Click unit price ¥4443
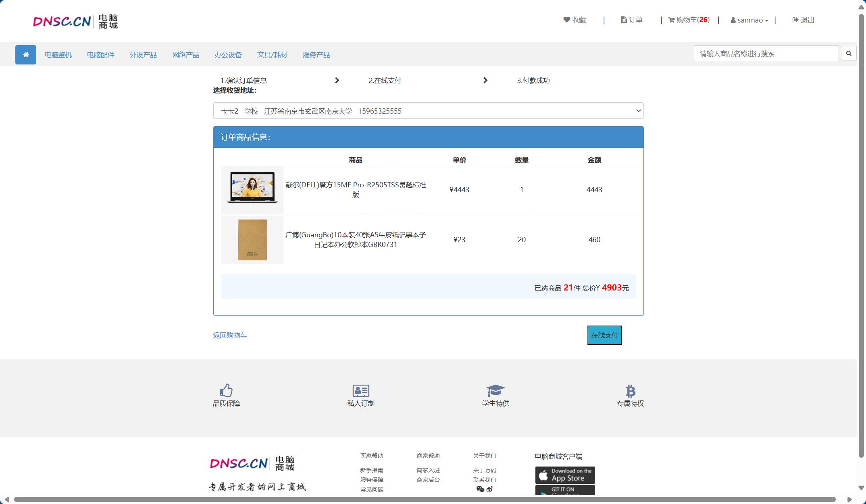The width and height of the screenshot is (866, 504). point(459,190)
